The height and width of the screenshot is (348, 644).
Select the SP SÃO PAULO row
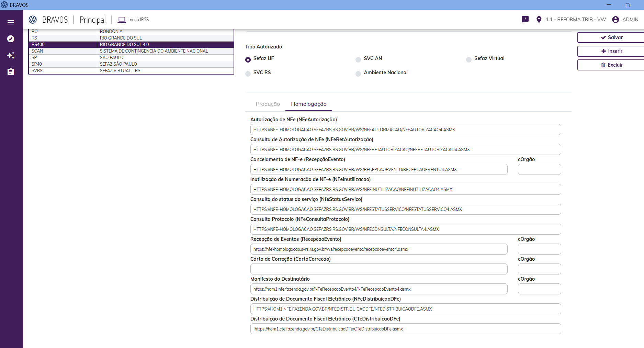tap(131, 58)
